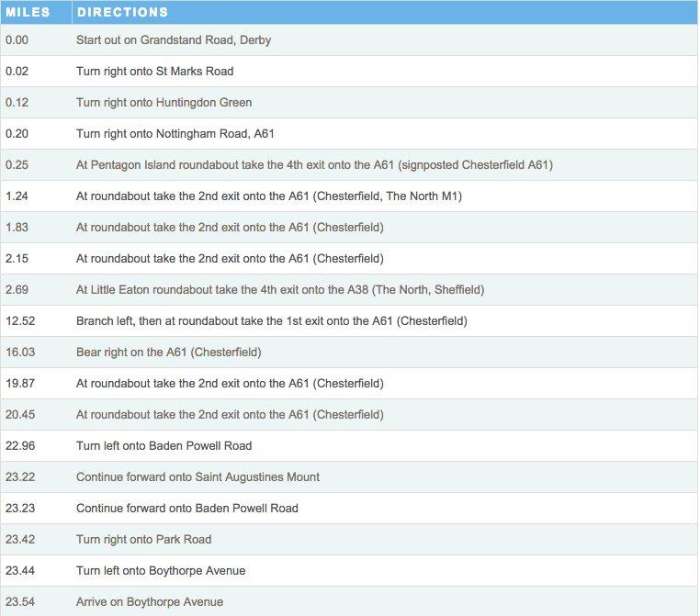The width and height of the screenshot is (700, 616).
Task: Click 'Continue forward onto Saint Augustines Mount'
Action: click(x=198, y=477)
